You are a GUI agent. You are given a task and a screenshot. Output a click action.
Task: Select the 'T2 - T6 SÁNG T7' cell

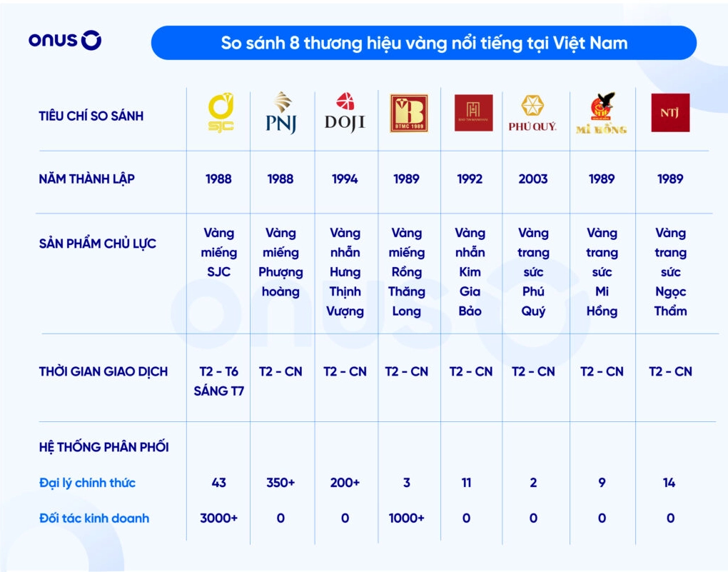click(x=219, y=381)
